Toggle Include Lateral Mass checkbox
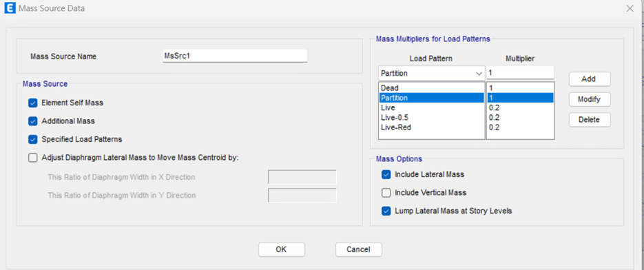 tap(386, 174)
